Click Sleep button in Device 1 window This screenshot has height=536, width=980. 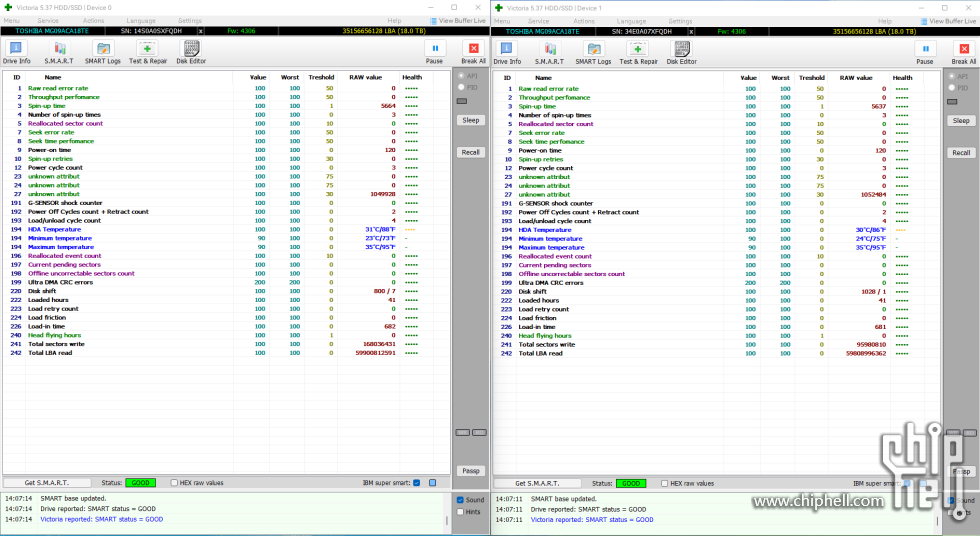click(x=961, y=121)
